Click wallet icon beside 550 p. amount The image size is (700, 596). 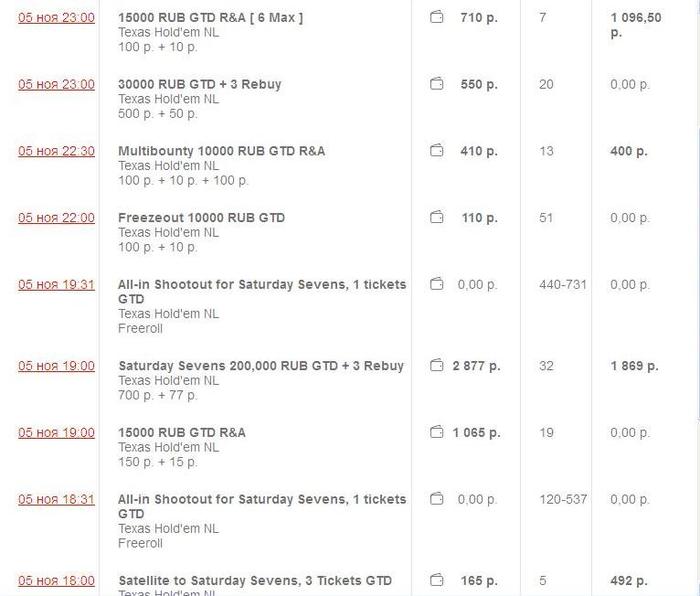pos(436,85)
